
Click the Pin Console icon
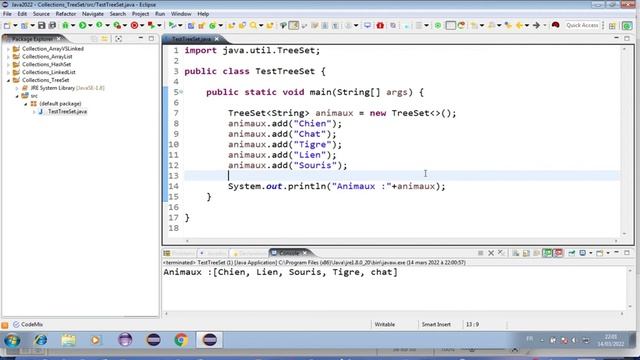pyautogui.click(x=571, y=253)
